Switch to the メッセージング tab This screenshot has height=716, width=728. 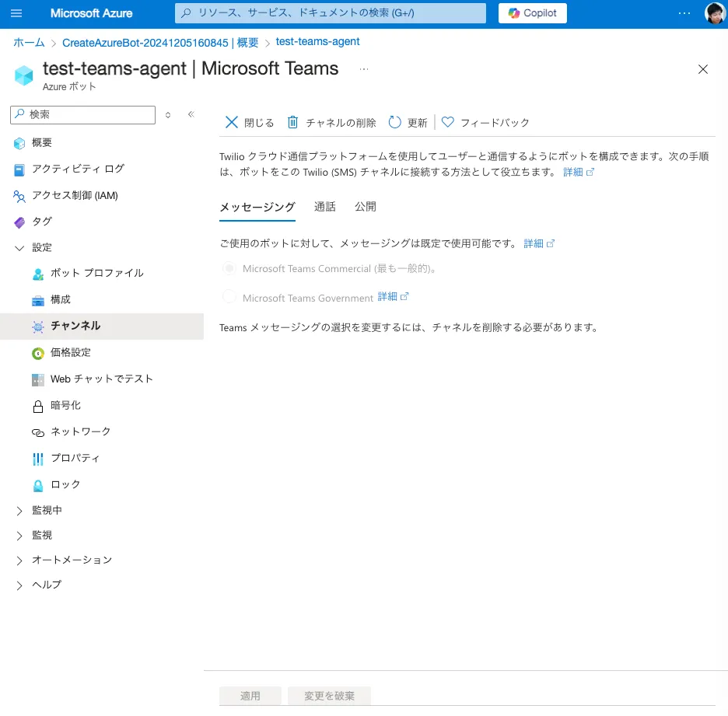[x=257, y=207]
